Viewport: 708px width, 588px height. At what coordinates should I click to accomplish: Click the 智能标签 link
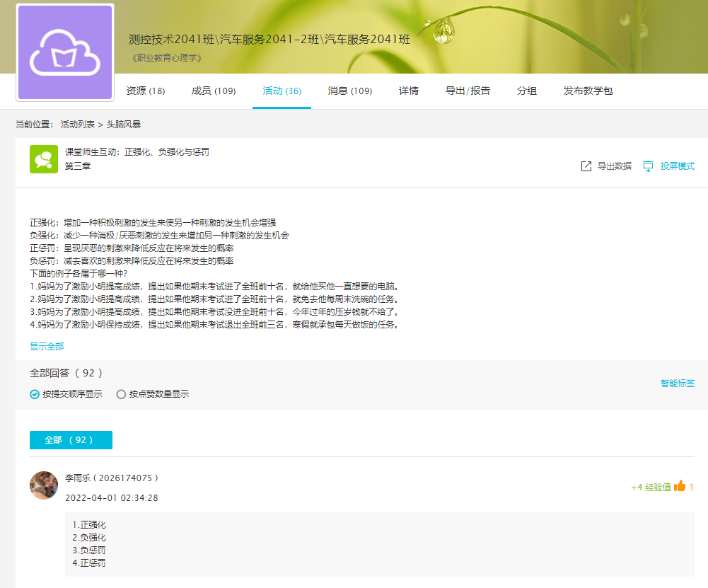tap(677, 384)
